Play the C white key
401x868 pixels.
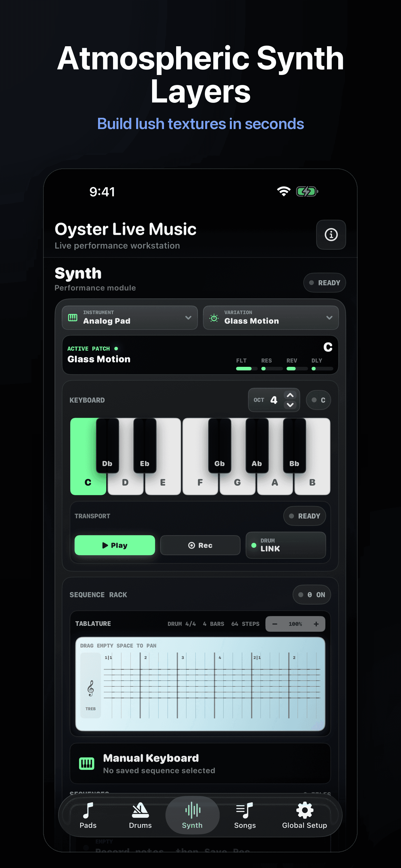point(87,482)
